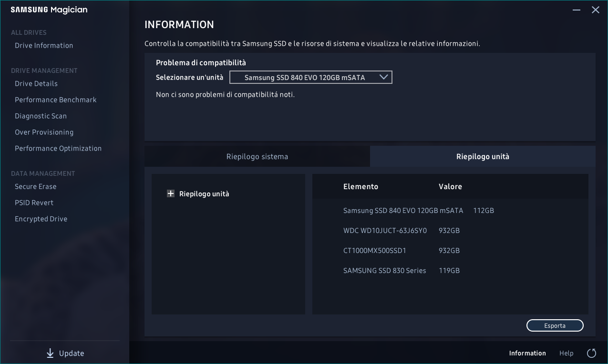This screenshot has width=608, height=364.
Task: Select Riepilogo unità tree item label
Action: pyautogui.click(x=204, y=194)
